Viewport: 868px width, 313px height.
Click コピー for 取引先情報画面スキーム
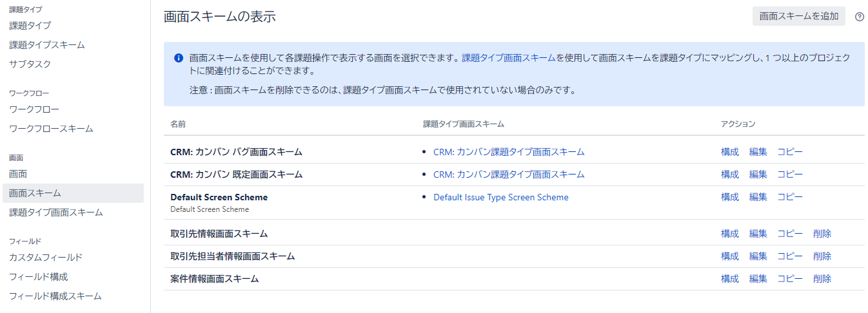(x=790, y=234)
